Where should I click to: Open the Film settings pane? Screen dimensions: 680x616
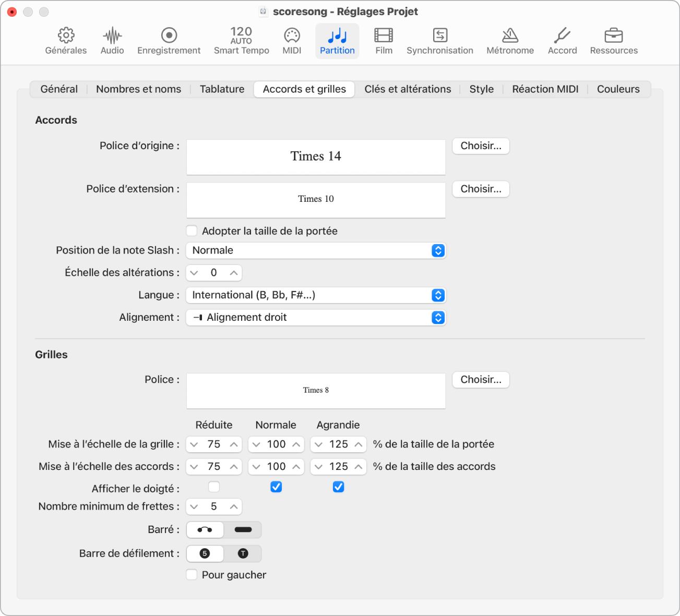(384, 41)
